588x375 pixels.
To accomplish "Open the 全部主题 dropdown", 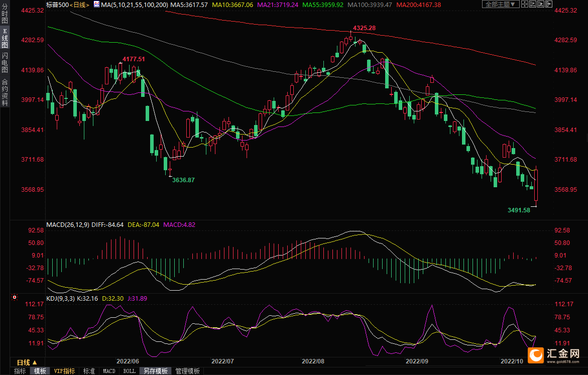I will [x=501, y=4].
